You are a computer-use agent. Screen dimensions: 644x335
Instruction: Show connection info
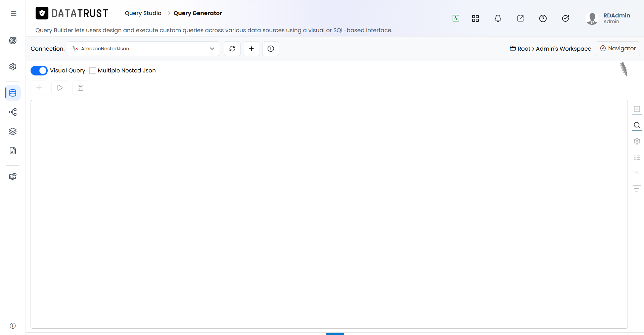271,49
